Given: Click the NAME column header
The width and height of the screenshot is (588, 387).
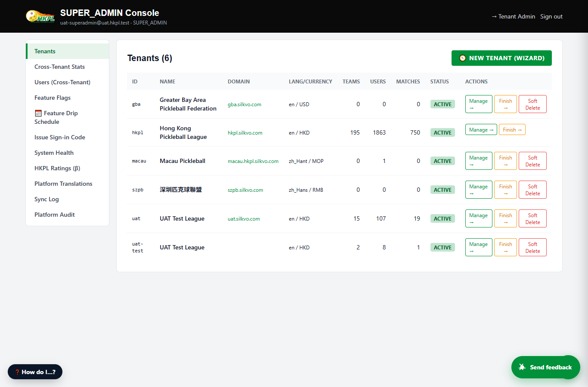Looking at the screenshot, I should (167, 81).
